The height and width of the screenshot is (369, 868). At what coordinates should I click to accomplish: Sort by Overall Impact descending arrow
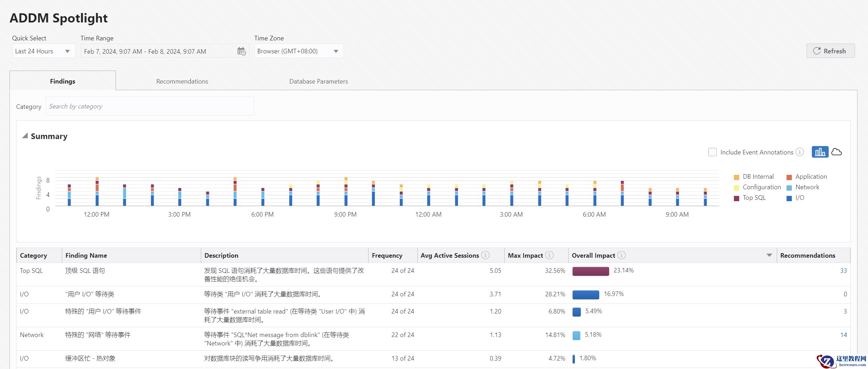pyautogui.click(x=769, y=255)
